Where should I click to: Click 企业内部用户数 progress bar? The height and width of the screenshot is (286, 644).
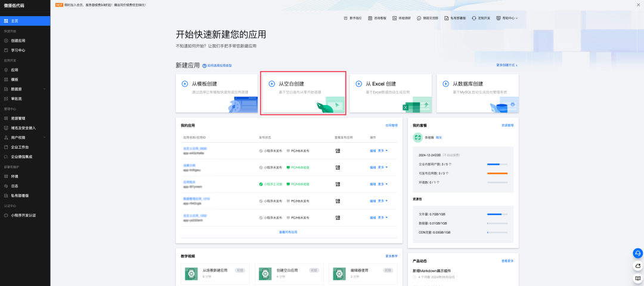497,164
